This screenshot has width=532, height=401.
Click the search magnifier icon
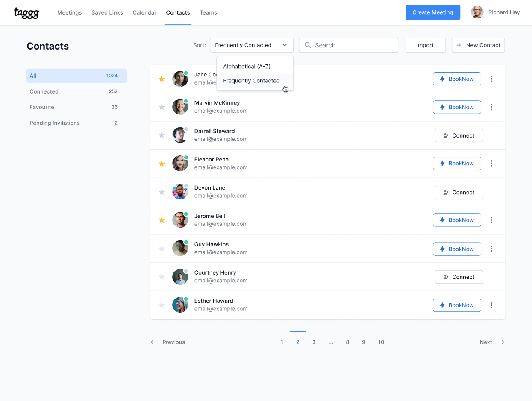click(308, 45)
